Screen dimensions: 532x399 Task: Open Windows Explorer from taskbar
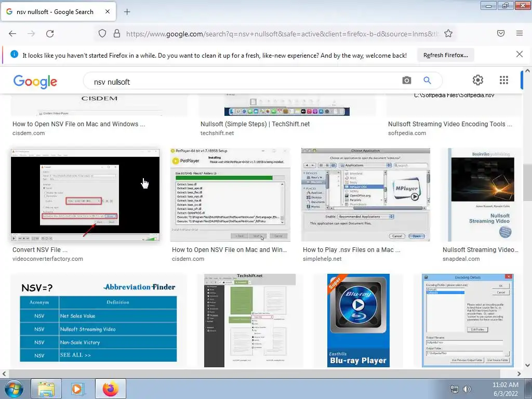point(46,389)
